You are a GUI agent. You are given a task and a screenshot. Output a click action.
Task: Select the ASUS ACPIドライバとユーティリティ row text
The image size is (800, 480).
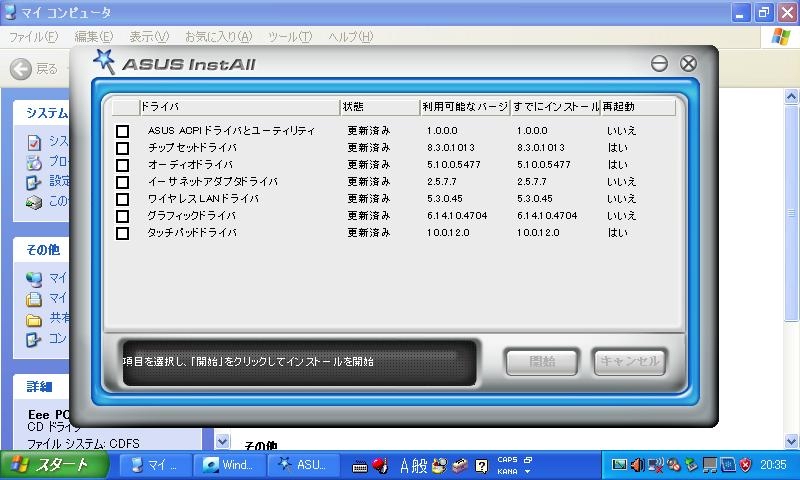click(x=231, y=131)
